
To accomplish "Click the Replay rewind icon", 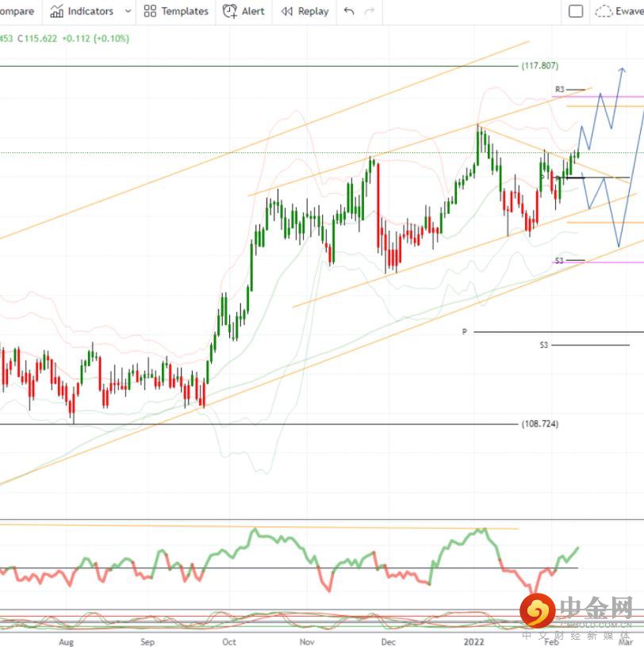I will [x=286, y=11].
